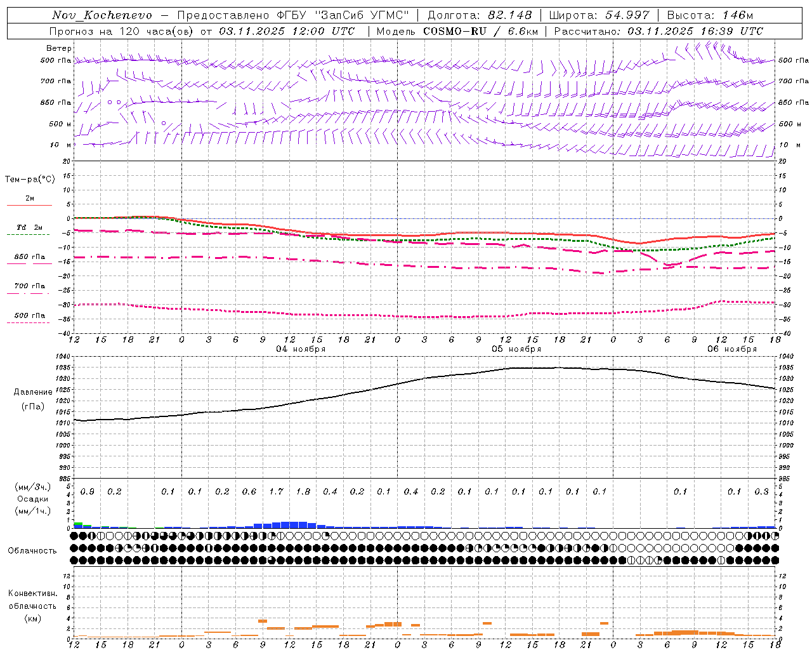This screenshot has width=812, height=650.
Task: Click the Облачность cloud cover label
Action: [x=32, y=551]
